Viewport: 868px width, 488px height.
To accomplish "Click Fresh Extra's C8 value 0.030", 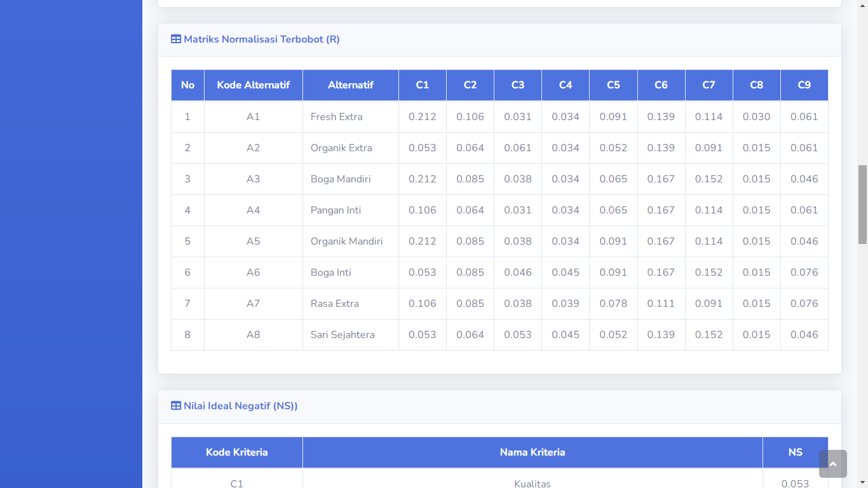I will pos(757,117).
